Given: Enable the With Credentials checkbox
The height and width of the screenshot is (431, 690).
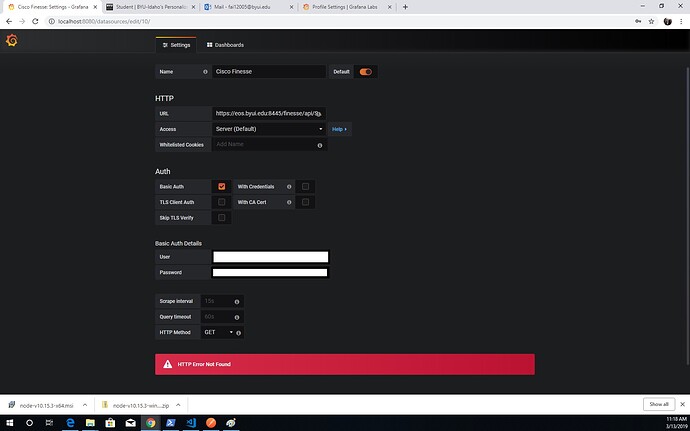Looking at the screenshot, I should 305,187.
